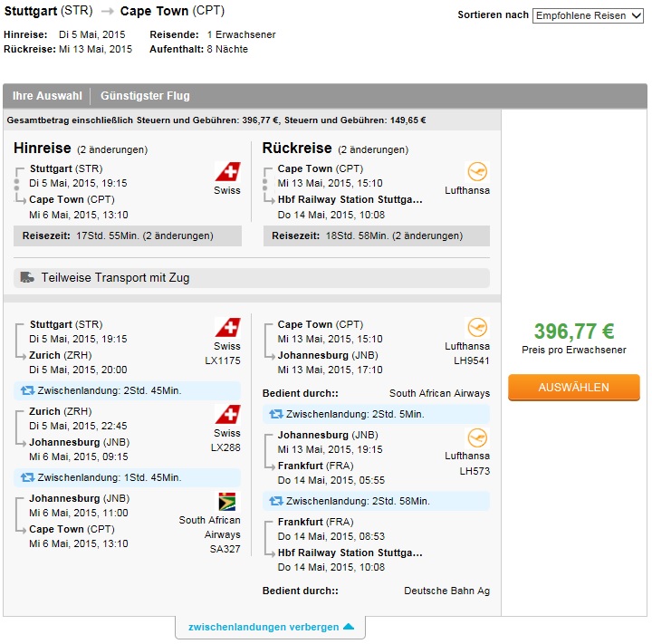Click transfer icon at Zwischenlandung 1Std. 45Min.
Image resolution: width=652 pixels, height=644 pixels.
[x=28, y=477]
